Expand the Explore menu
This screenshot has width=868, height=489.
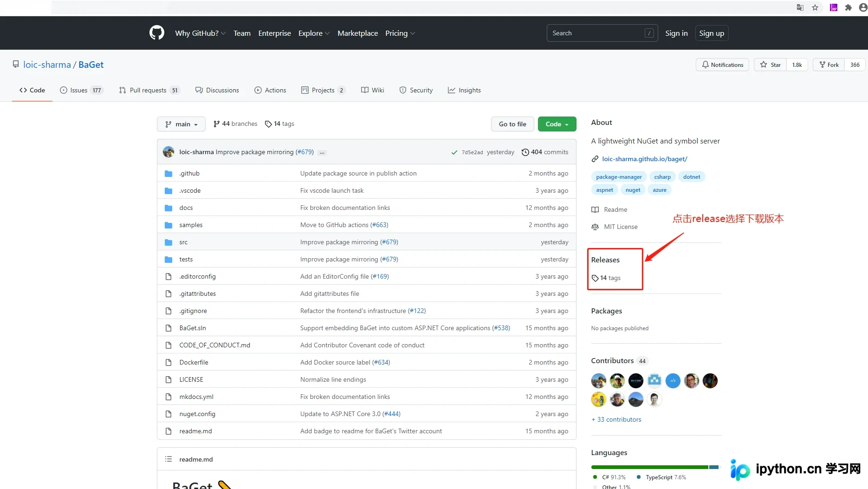point(314,33)
